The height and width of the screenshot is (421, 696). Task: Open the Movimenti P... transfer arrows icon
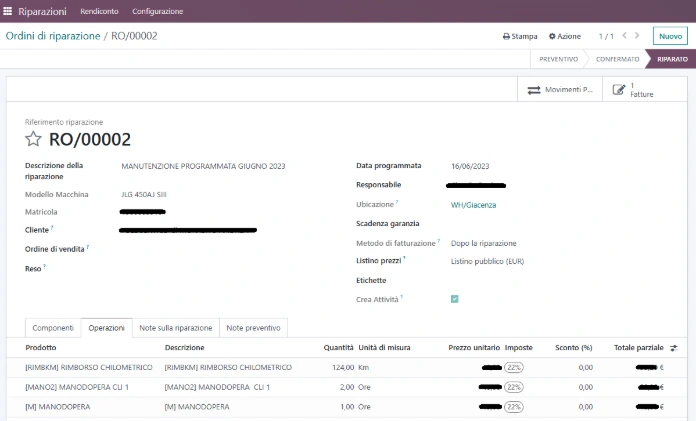coord(534,90)
